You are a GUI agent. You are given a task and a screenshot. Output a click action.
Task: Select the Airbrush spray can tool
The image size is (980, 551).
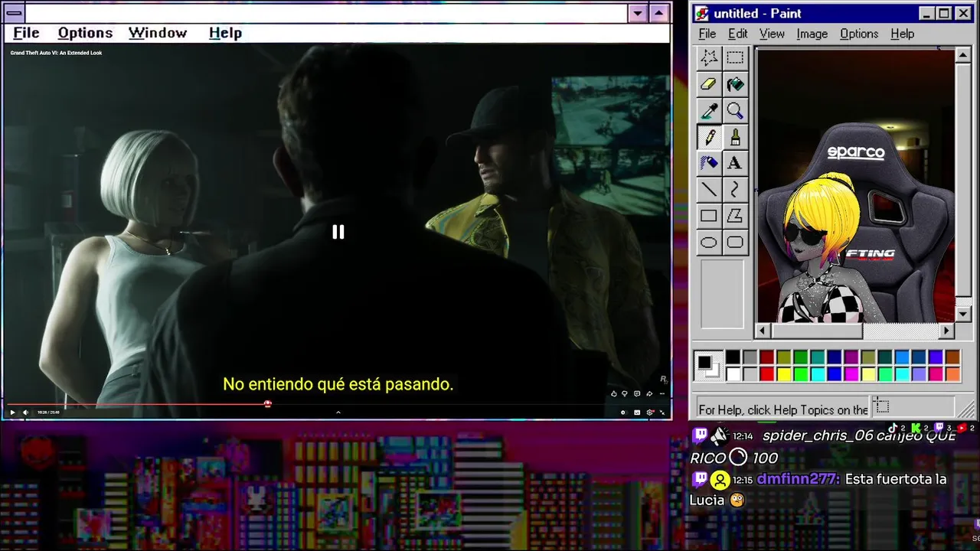[x=709, y=163]
